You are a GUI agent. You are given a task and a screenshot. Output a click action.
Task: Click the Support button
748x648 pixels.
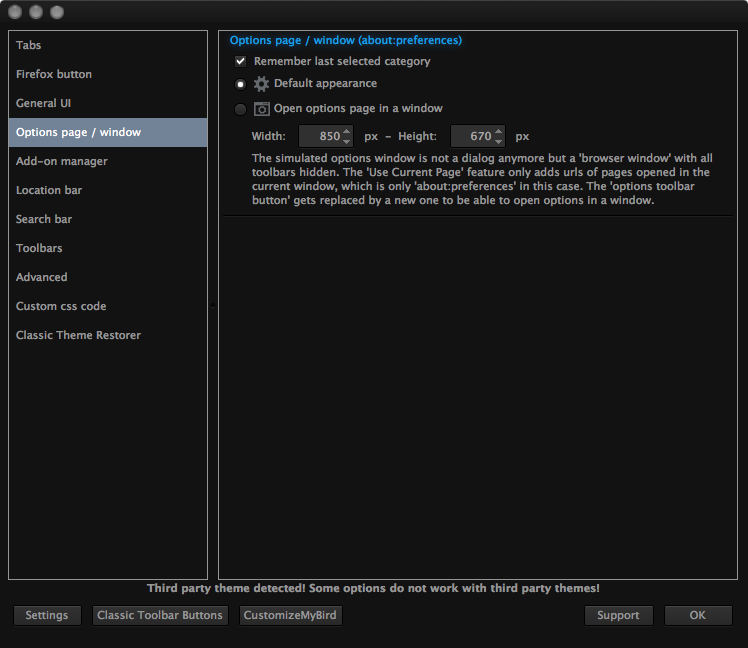coord(618,615)
